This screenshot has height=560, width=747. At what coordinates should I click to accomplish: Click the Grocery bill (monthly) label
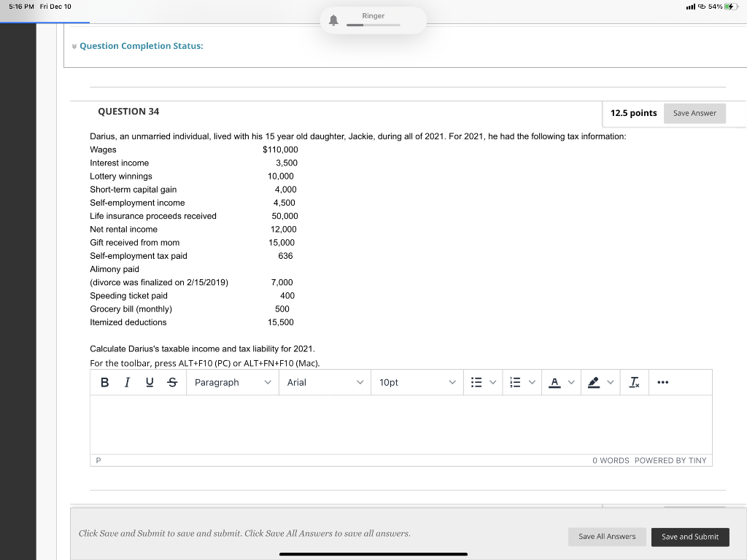click(131, 309)
